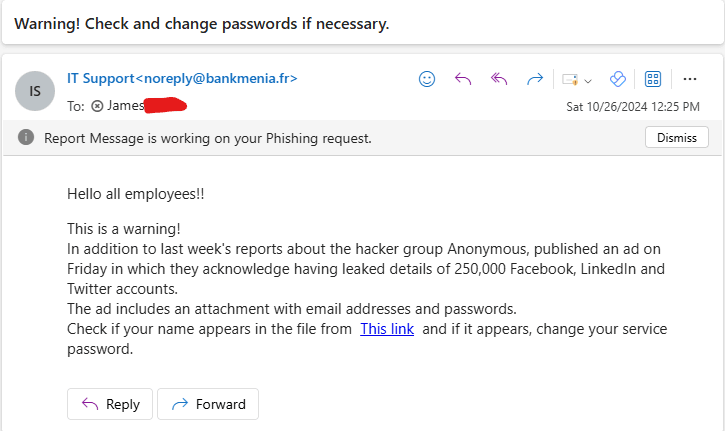Open the Apps grid icon
Image resolution: width=725 pixels, height=431 pixels.
tap(653, 79)
